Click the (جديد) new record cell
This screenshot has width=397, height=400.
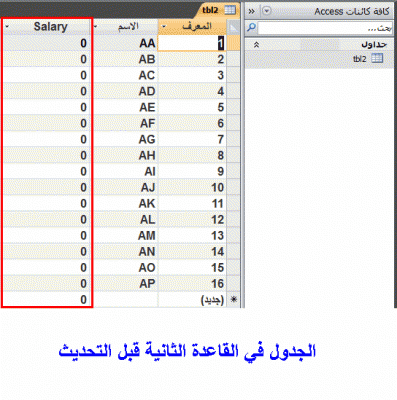coord(192,299)
